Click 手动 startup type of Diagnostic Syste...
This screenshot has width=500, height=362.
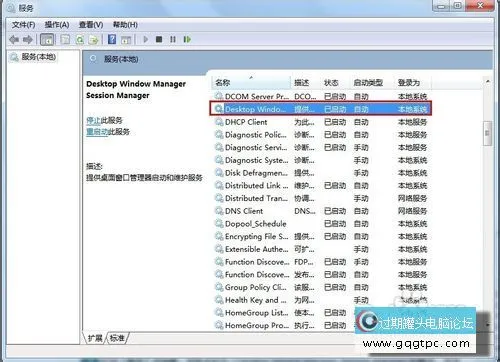point(361,160)
